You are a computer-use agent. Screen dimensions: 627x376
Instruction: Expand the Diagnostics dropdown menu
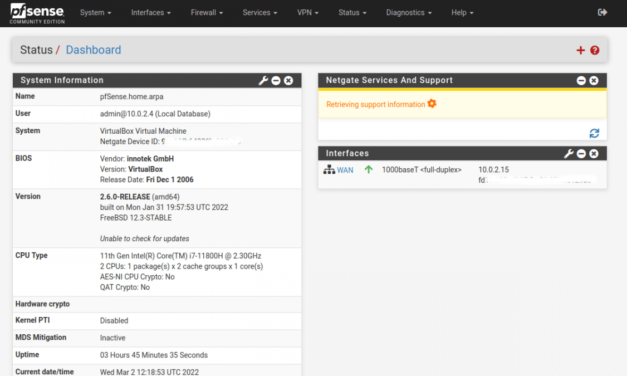pos(409,13)
